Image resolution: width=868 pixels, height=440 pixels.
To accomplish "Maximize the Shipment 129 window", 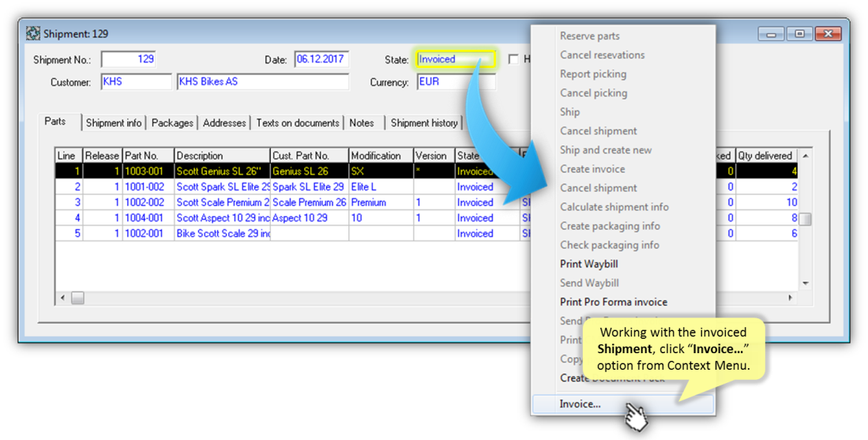I will 799,34.
